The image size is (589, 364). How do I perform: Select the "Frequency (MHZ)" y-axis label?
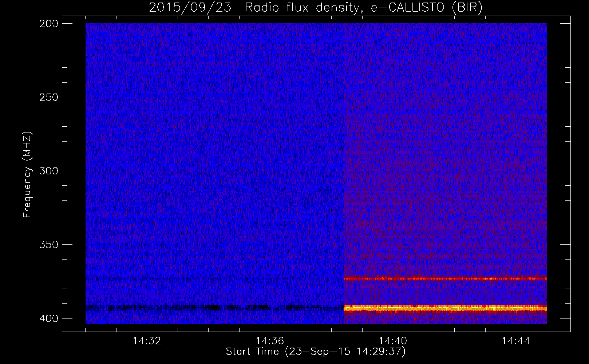27,174
